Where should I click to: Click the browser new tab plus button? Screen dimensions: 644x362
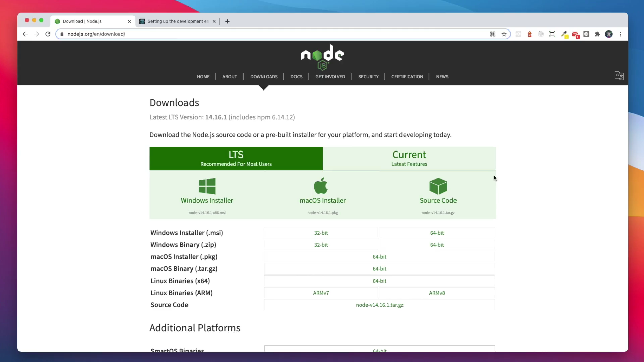[227, 21]
